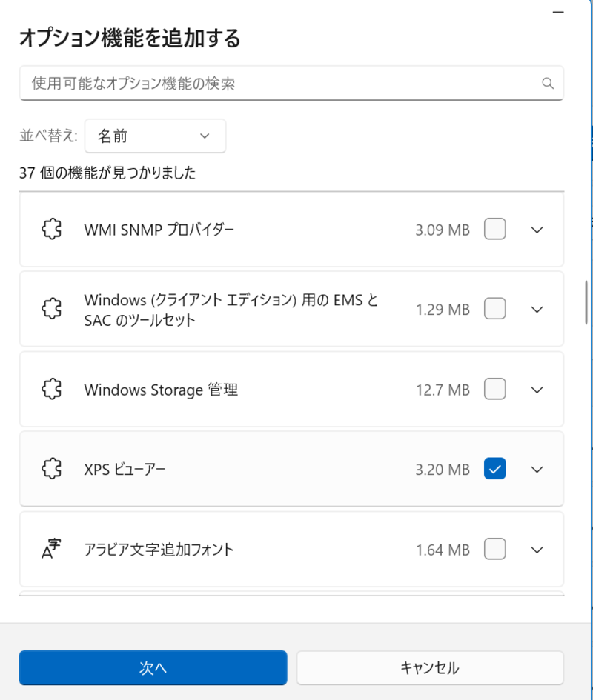Screen dimensions: 593x700
Task: Click the optional features search field
Action: pyautogui.click(x=282, y=83)
